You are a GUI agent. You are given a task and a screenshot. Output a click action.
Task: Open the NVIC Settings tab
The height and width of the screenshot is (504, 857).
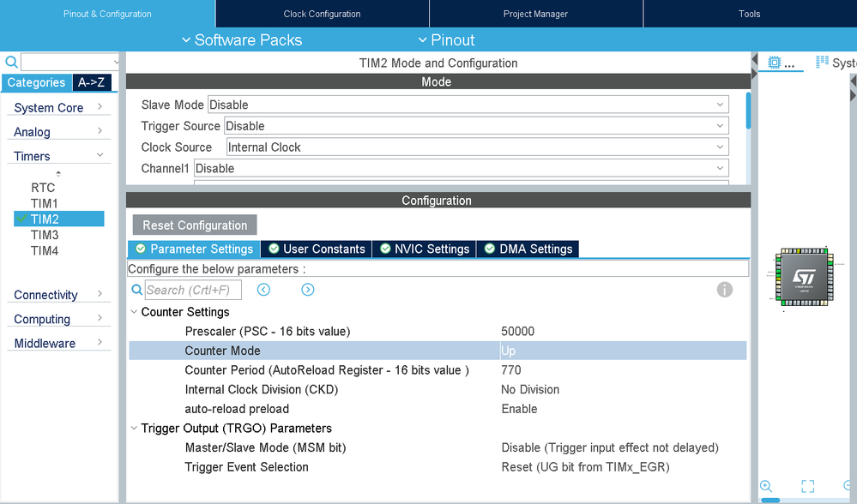tap(424, 249)
